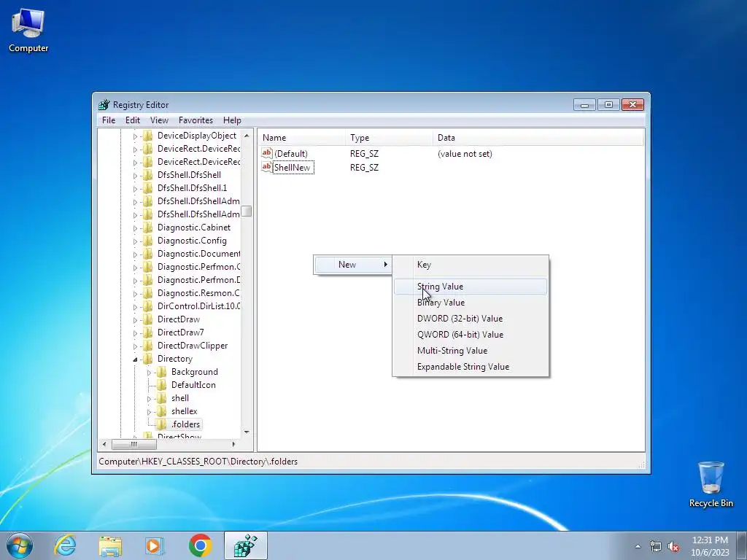The width and height of the screenshot is (747, 560).
Task: Expand the DirectDrawClipper key
Action: coord(135,346)
